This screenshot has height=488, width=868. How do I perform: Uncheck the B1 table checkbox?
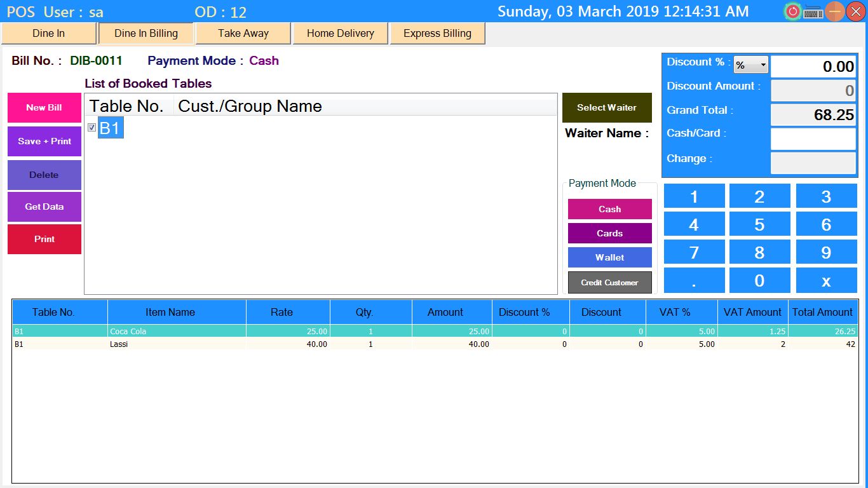pyautogui.click(x=92, y=128)
